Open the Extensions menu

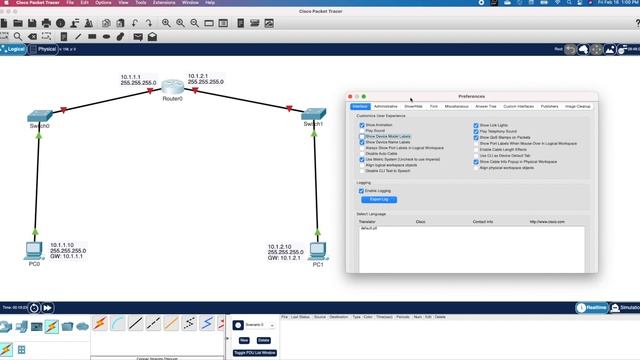coord(164,2)
